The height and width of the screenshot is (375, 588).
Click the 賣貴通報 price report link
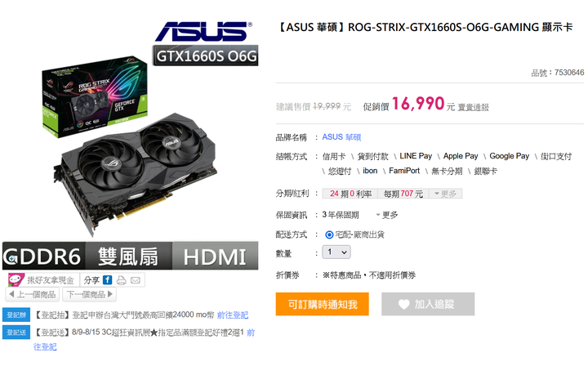pyautogui.click(x=473, y=107)
